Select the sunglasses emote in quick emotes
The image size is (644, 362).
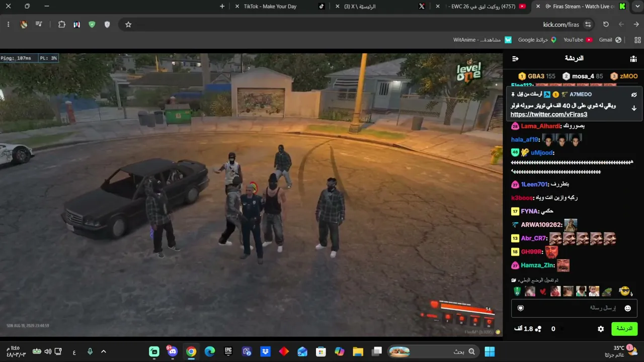(x=624, y=291)
